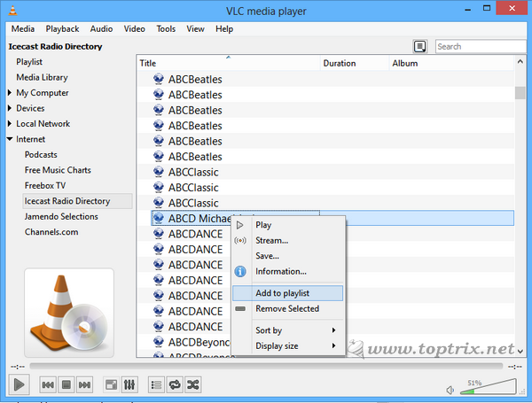Select Channels.com in sidebar

click(51, 232)
